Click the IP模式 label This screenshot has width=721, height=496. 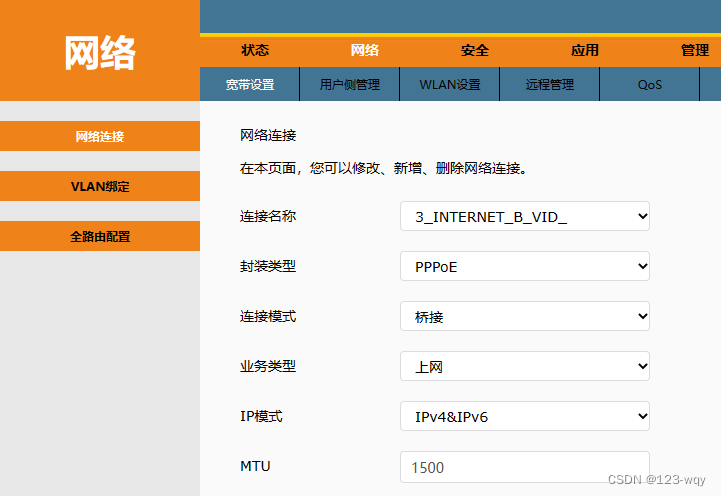261,416
